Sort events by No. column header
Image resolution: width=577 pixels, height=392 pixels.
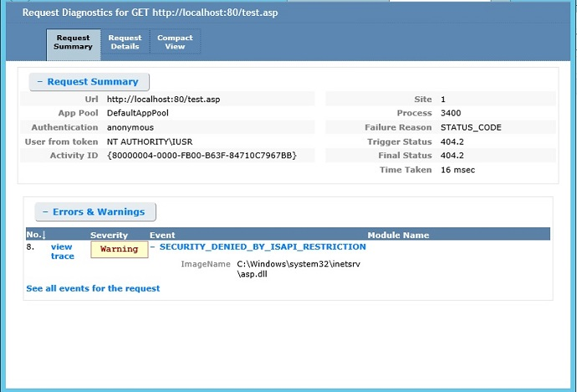pyautogui.click(x=36, y=235)
